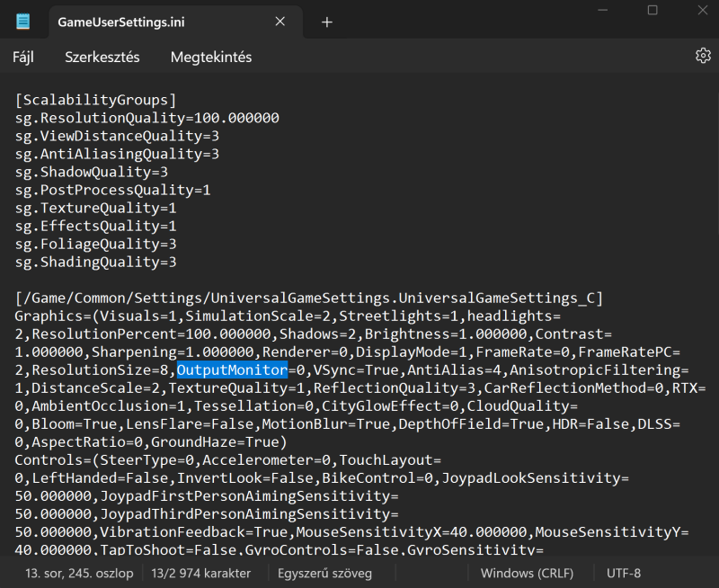Click the 'Egyszerű szöveg' status entry
This screenshot has height=588, width=719.
[324, 574]
